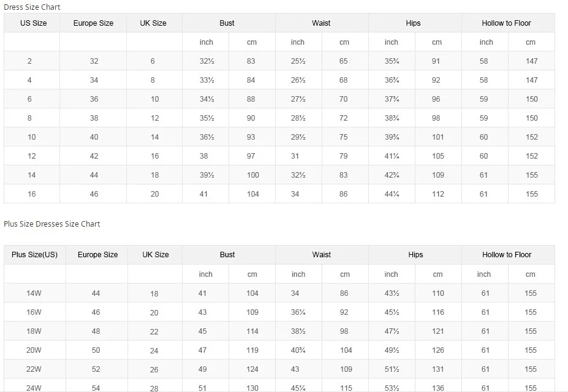The width and height of the screenshot is (568, 392).
Task: Click the Europe size 42 cell
Action: [x=94, y=156]
